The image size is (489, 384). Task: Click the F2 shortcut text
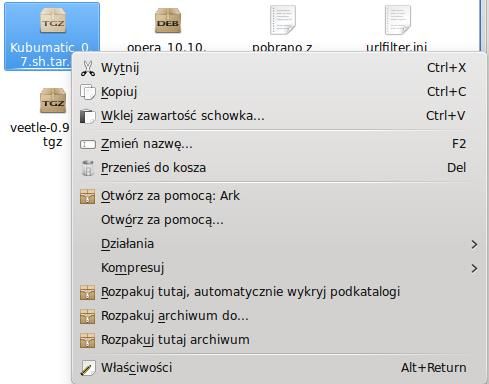459,144
